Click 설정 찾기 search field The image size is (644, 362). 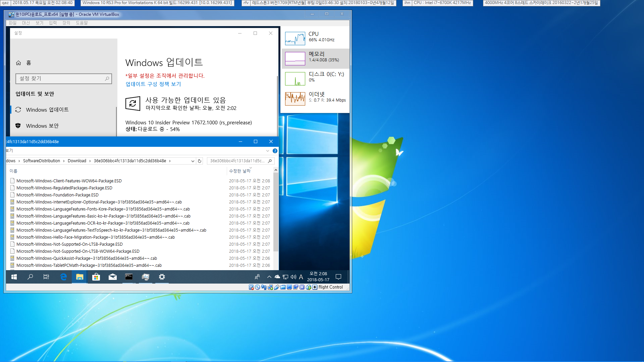[64, 78]
